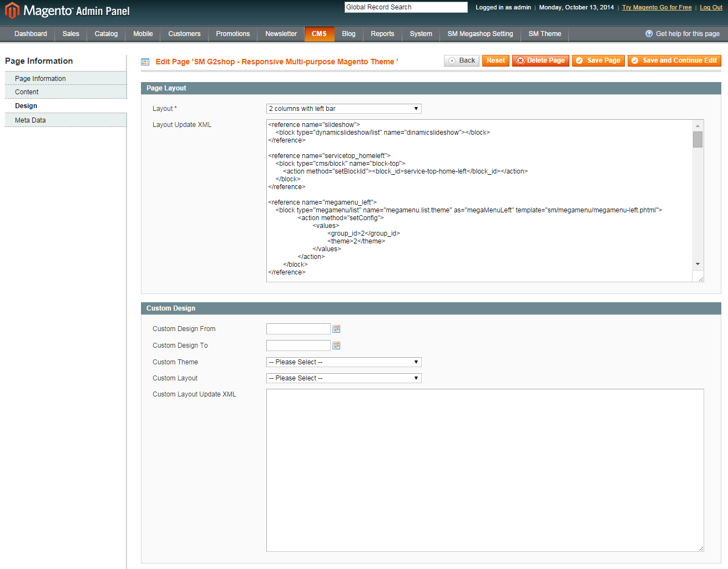The image size is (728, 569).
Task: Select the Design tab
Action: pyautogui.click(x=66, y=106)
